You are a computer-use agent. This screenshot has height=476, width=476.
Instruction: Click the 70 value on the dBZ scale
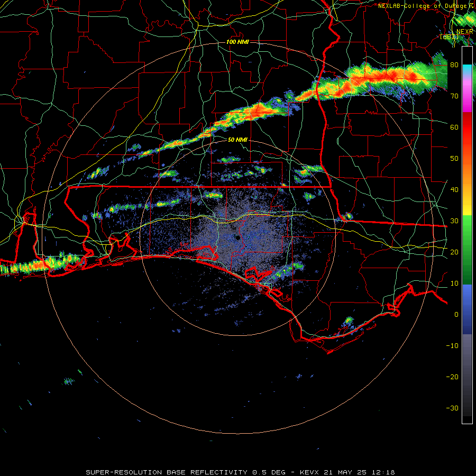[454, 96]
